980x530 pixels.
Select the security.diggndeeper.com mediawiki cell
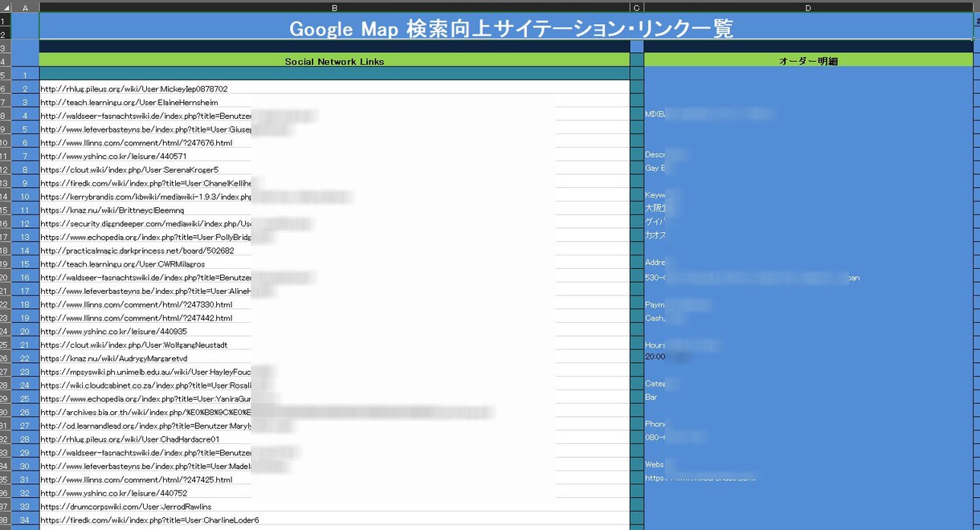click(x=334, y=223)
